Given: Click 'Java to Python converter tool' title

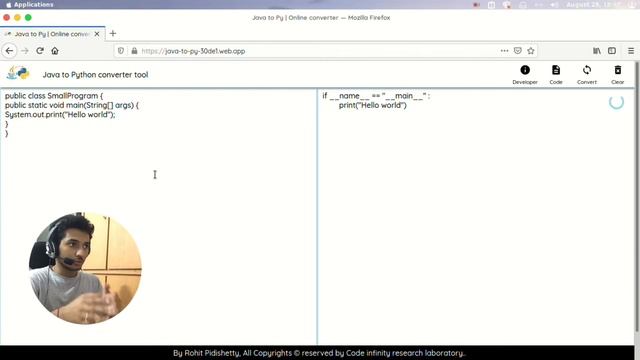Looking at the screenshot, I should pyautogui.click(x=96, y=75).
